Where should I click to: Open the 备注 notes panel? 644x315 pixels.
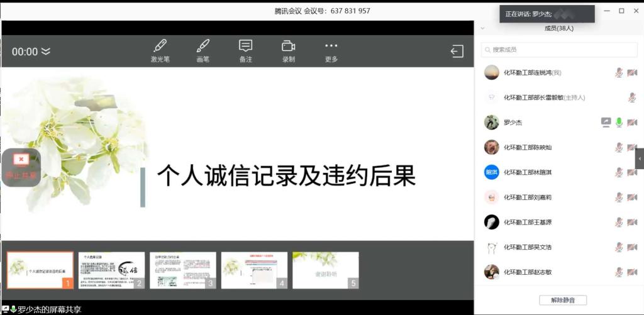pos(245,50)
